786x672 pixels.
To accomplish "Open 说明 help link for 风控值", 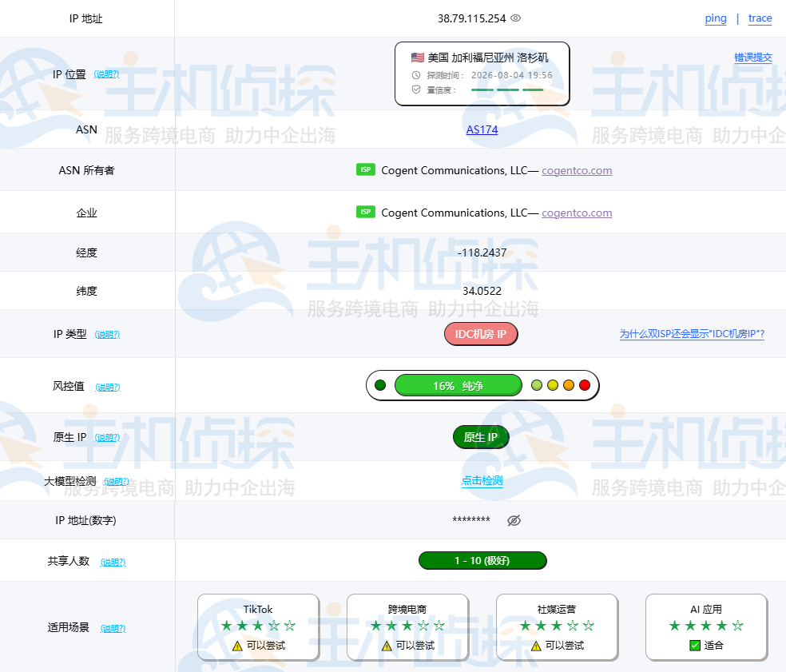I will (x=108, y=388).
